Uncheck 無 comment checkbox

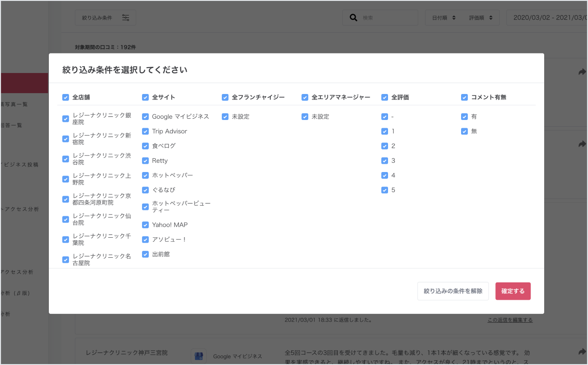pyautogui.click(x=464, y=131)
